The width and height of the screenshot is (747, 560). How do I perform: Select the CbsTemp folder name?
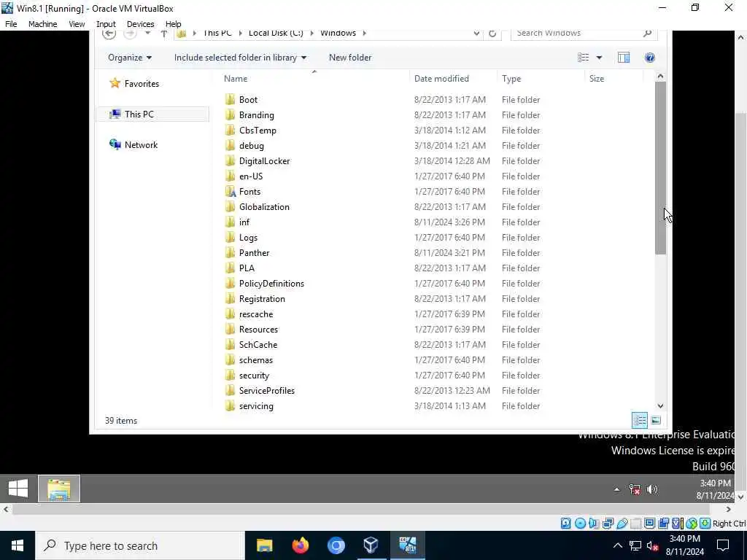pyautogui.click(x=258, y=131)
